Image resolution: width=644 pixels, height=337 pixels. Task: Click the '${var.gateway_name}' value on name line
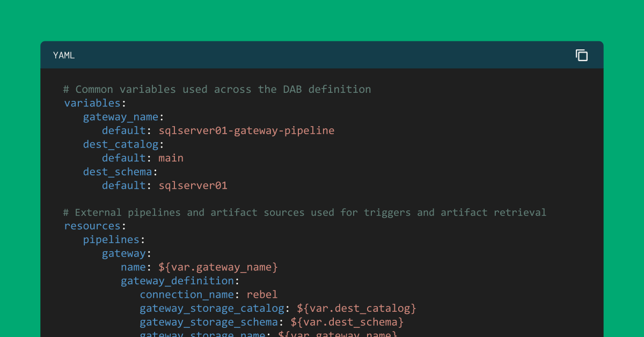(x=218, y=267)
